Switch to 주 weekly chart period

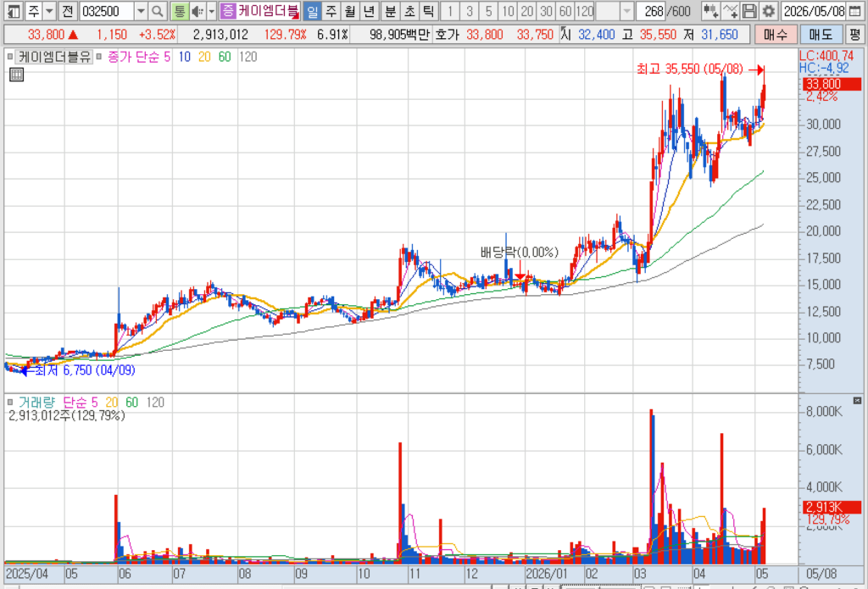(331, 10)
